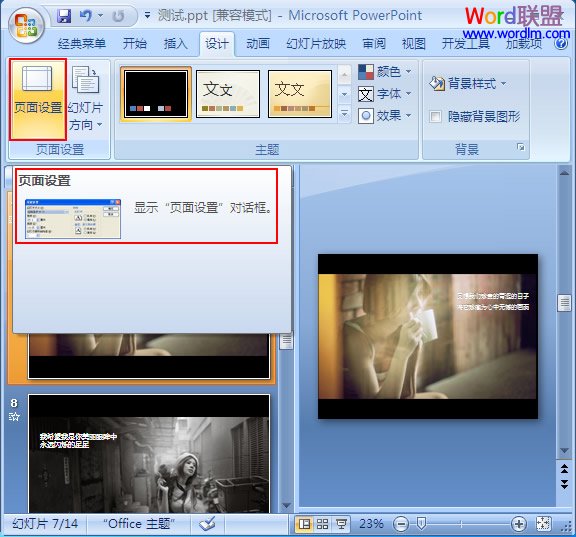Go to the next slide double-arrow button

coord(564,484)
